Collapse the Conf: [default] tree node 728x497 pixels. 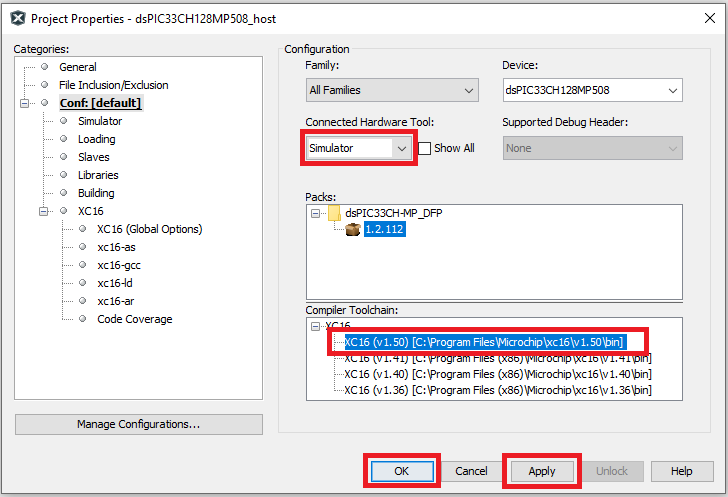tap(25, 103)
